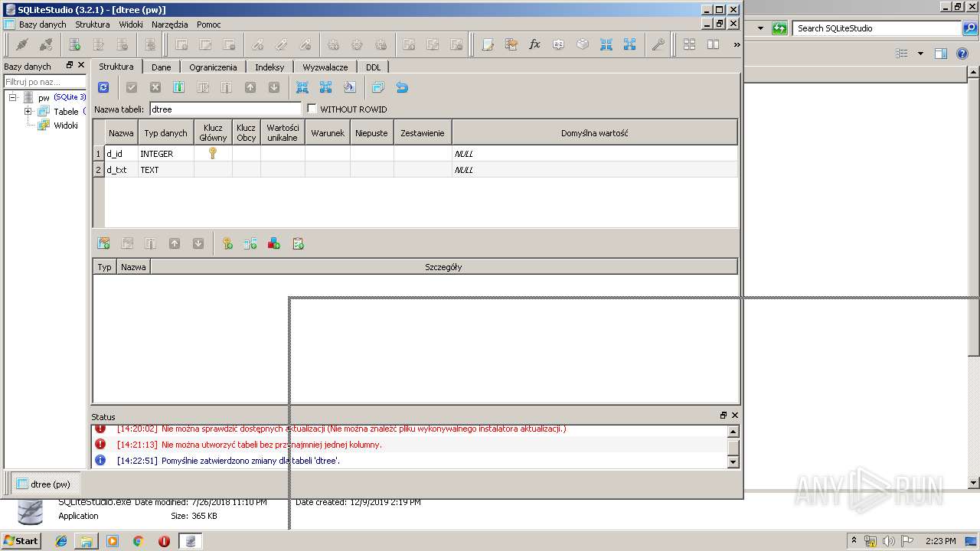
Task: Expand the main toolbar overflow chevron
Action: [737, 44]
